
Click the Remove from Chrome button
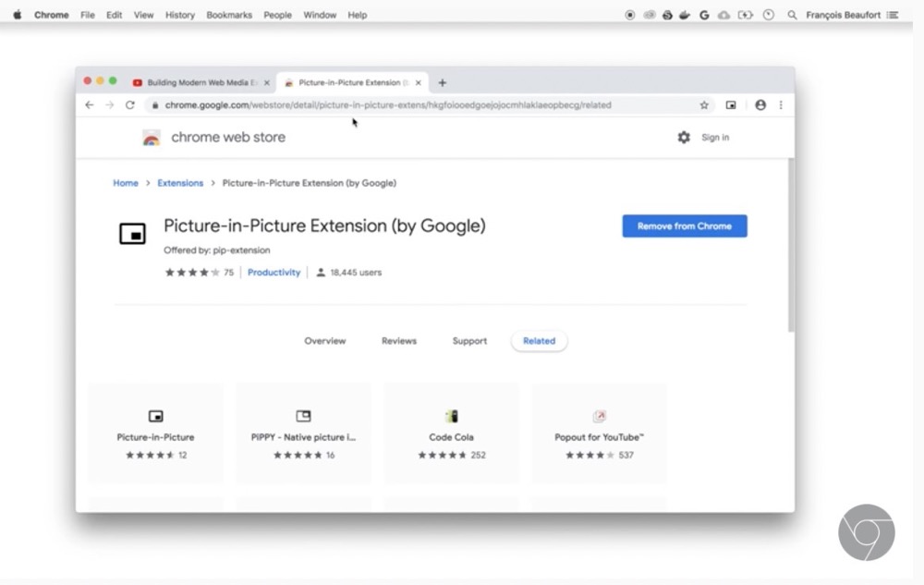(684, 226)
